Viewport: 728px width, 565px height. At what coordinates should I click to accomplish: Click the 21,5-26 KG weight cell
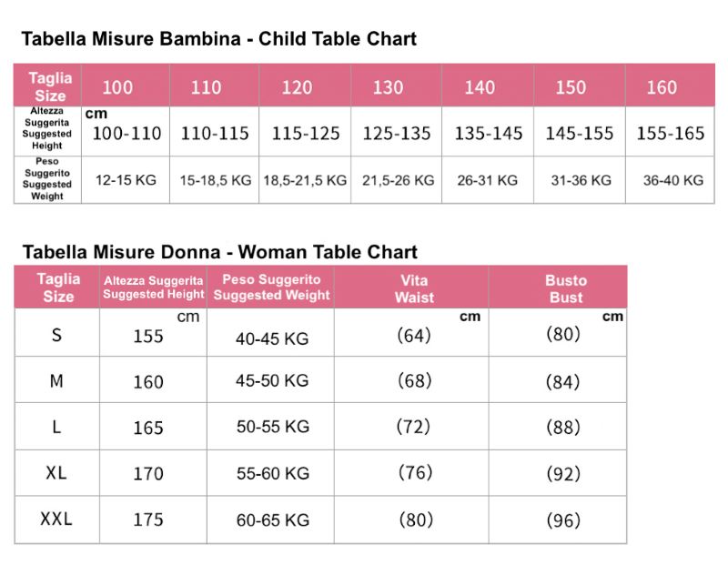[x=398, y=180]
